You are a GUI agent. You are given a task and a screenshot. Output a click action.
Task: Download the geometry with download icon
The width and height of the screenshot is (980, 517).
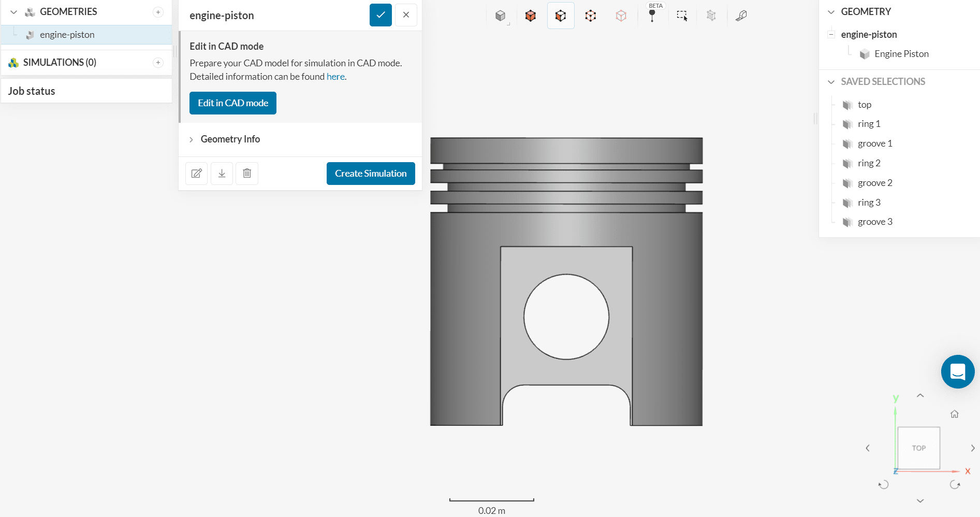tap(222, 174)
